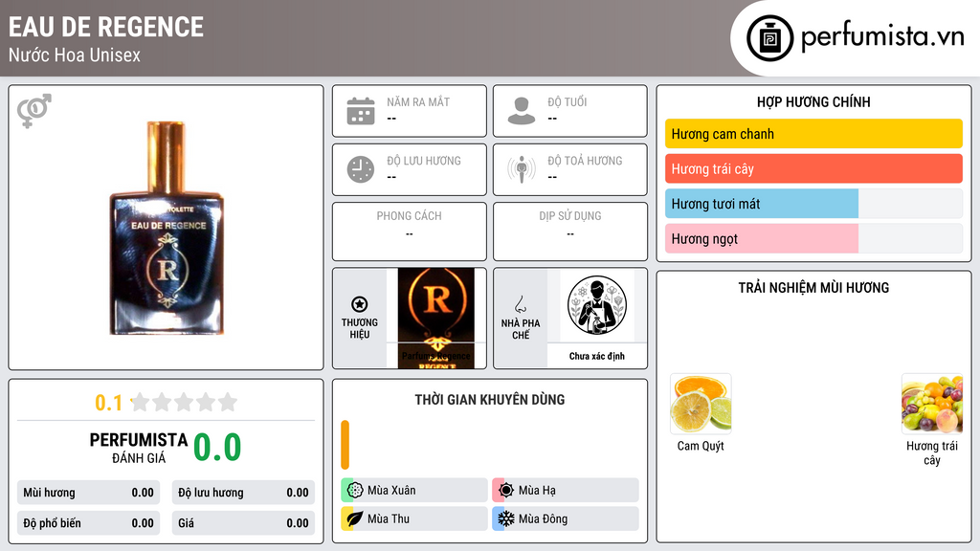This screenshot has height=551, width=980.
Task: Click the perfumista.vn bottle logo icon
Action: [769, 38]
